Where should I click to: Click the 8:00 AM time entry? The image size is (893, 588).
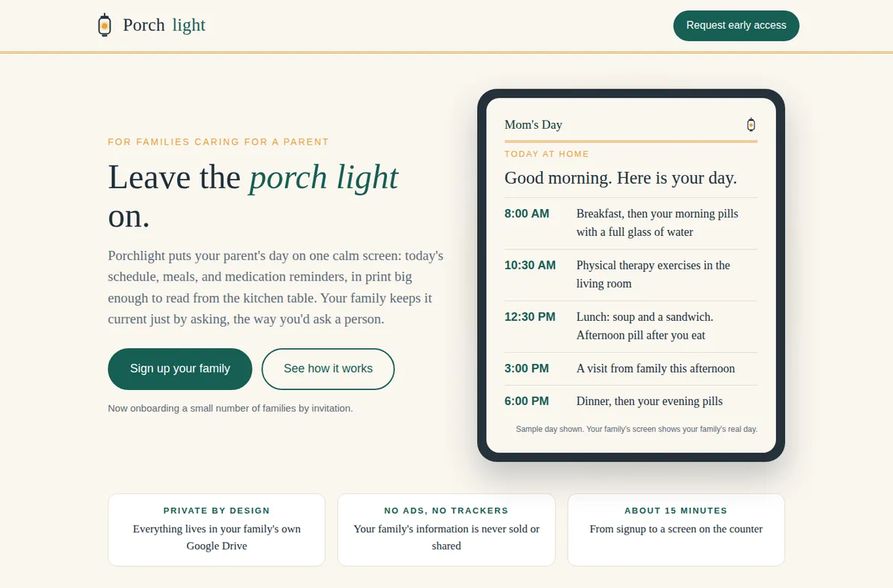tap(527, 214)
